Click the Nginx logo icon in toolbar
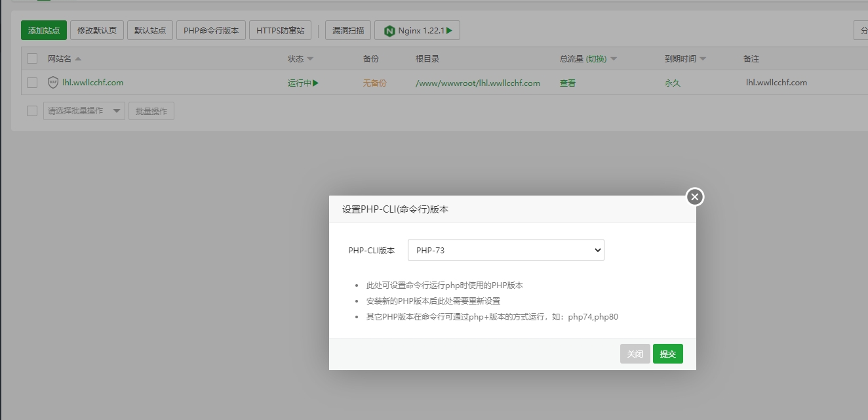Screen dimensions: 868x420 click(x=390, y=31)
